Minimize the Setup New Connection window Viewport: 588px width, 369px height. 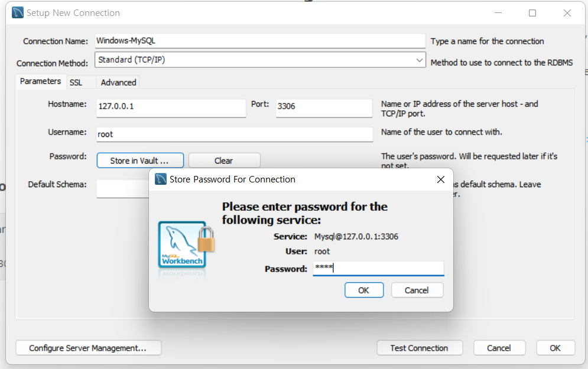(x=498, y=13)
